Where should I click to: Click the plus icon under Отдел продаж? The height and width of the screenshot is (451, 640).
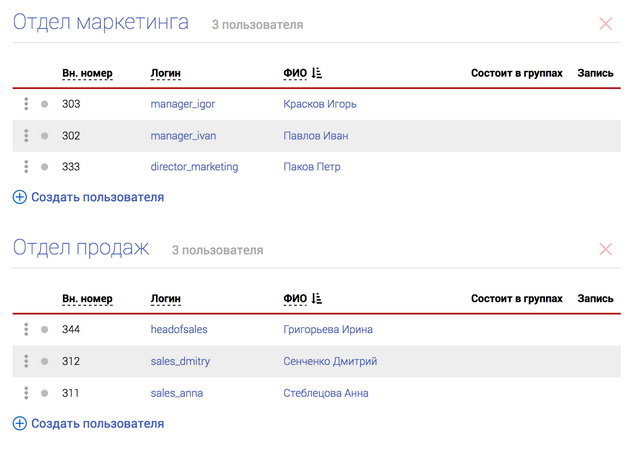(x=20, y=424)
